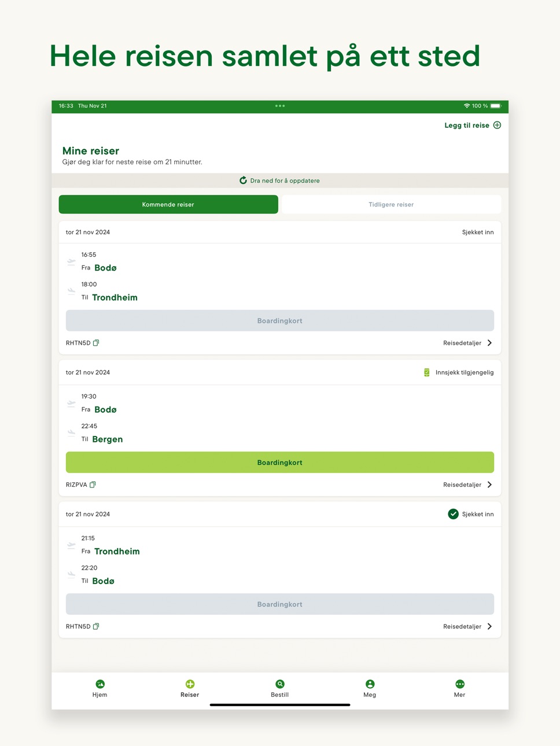560x746 pixels.
Task: Open the Bestill search icon
Action: point(280,684)
